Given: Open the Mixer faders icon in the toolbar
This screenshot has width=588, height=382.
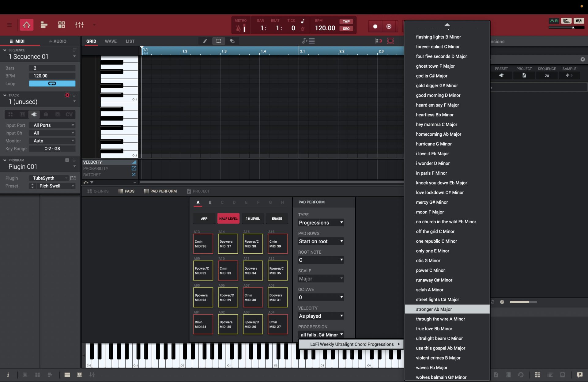Looking at the screenshot, I should [x=79, y=25].
